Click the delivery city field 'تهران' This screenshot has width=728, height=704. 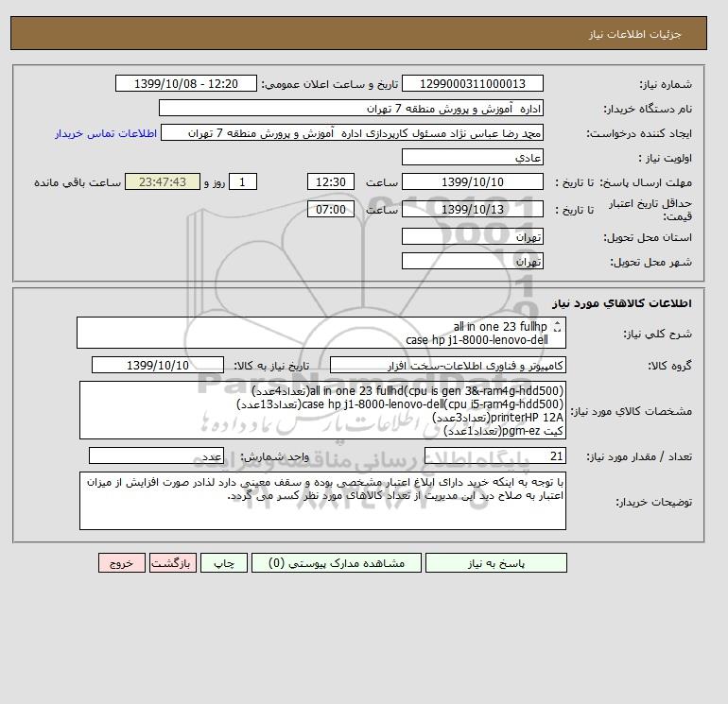coord(472,261)
